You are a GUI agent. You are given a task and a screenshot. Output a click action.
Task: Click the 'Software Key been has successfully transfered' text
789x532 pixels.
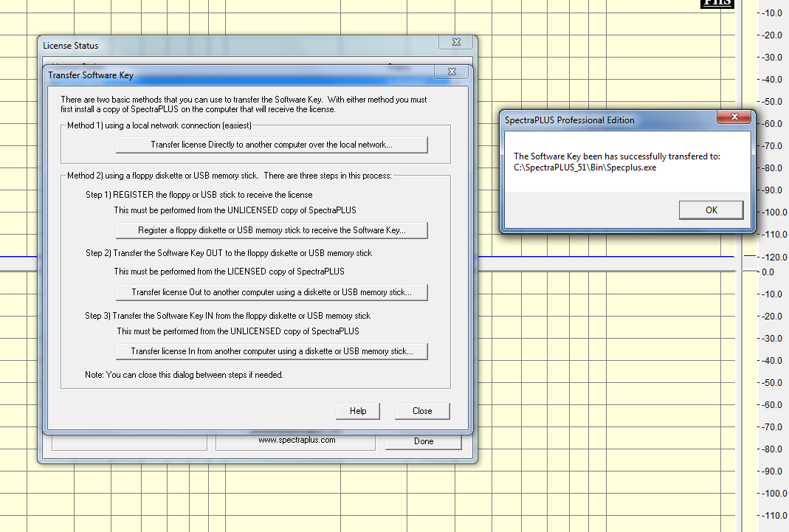click(617, 156)
